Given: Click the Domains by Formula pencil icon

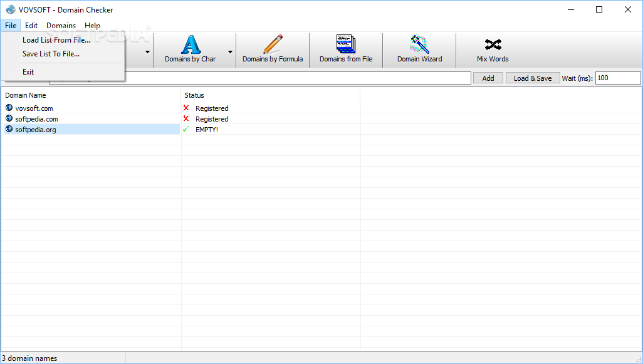Looking at the screenshot, I should pyautogui.click(x=273, y=44).
